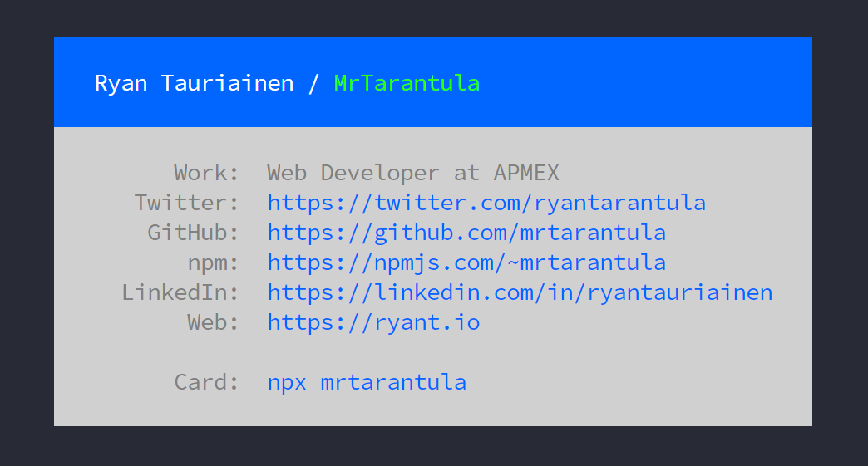This screenshot has width=868, height=466.
Task: Open the Twitter link twitter.com/ryantarantula
Action: pyautogui.click(x=486, y=203)
